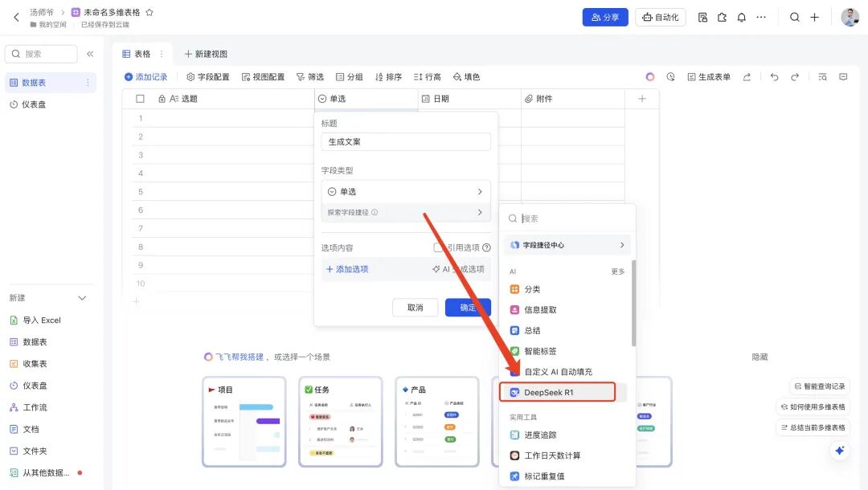
Task: Expand 探索字段捷径 row
Action: [x=406, y=212]
